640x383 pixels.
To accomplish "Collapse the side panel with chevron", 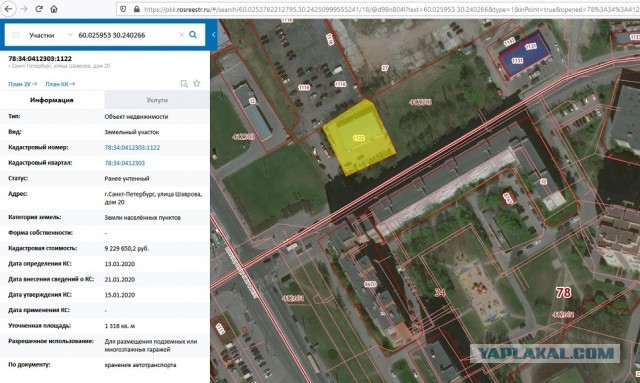I will 213,35.
